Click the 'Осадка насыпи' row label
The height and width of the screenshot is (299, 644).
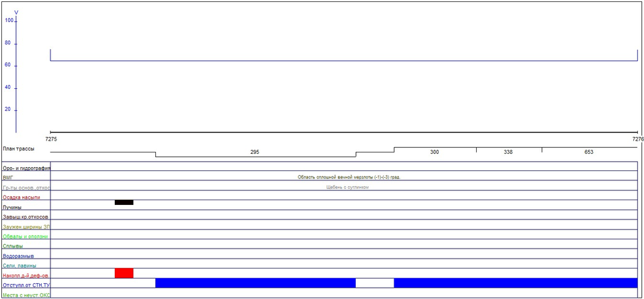(21, 198)
